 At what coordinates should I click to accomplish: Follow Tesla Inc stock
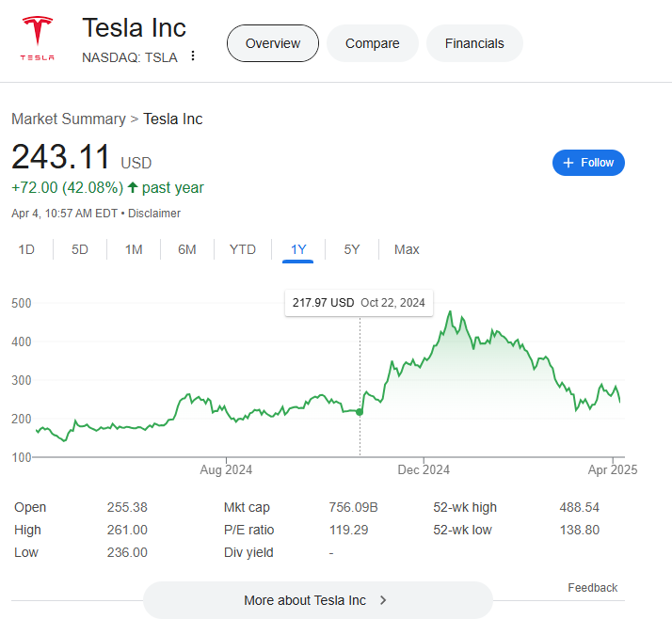coord(588,163)
